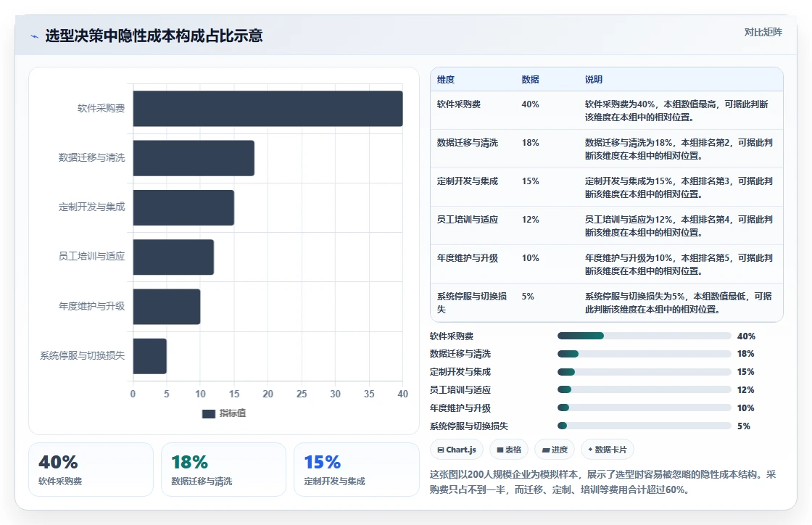812x525 pixels.
Task: Click the 18% 数据迁移与清洗 stat card
Action: point(224,470)
